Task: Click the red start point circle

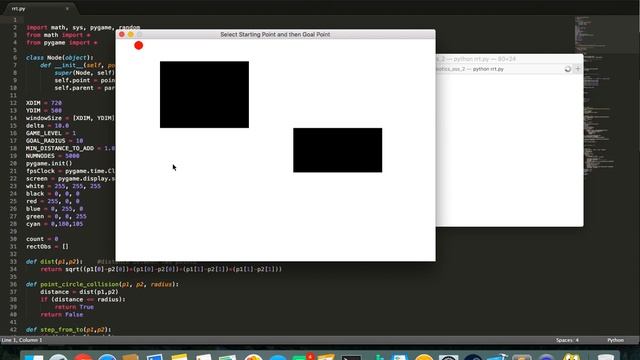Action: 139,45
